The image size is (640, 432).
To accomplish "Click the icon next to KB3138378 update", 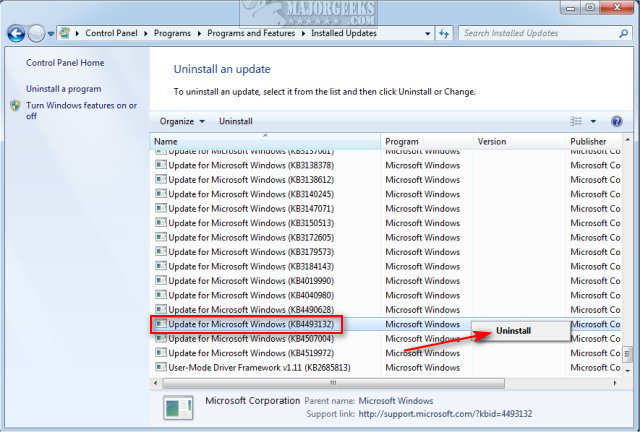I will [x=161, y=165].
